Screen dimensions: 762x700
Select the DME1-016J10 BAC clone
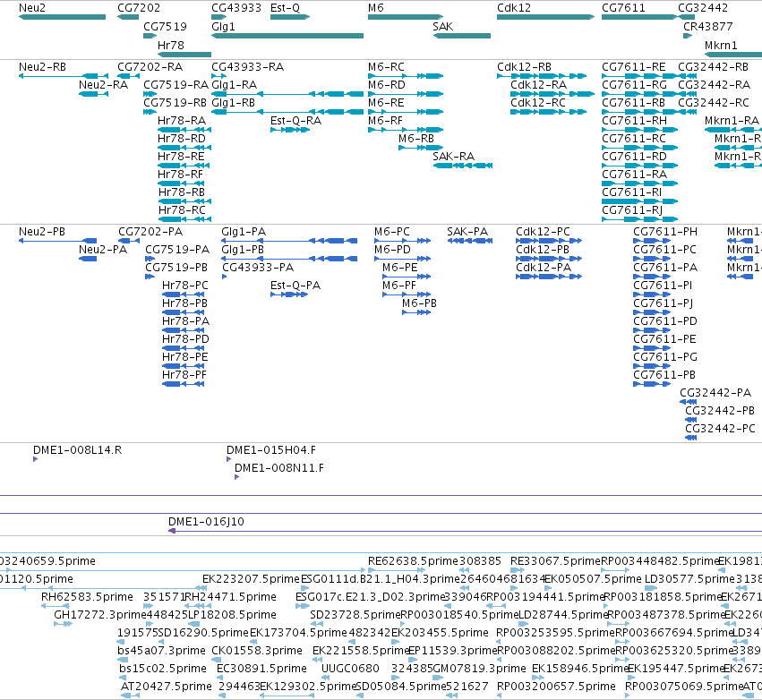tap(465, 531)
